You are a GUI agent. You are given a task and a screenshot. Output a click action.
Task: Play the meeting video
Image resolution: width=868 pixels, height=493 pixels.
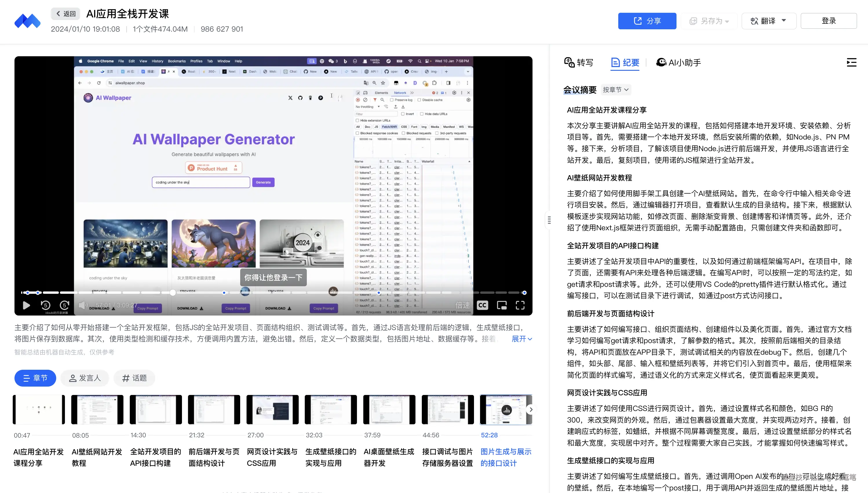[x=26, y=305]
